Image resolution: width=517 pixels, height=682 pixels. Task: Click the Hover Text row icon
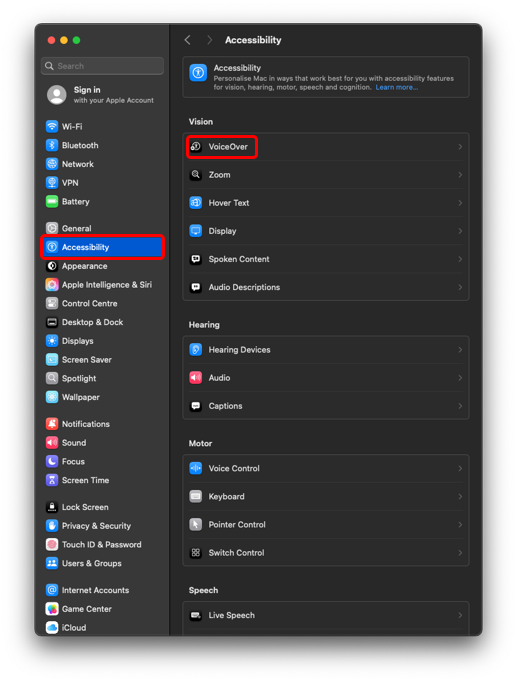point(196,203)
